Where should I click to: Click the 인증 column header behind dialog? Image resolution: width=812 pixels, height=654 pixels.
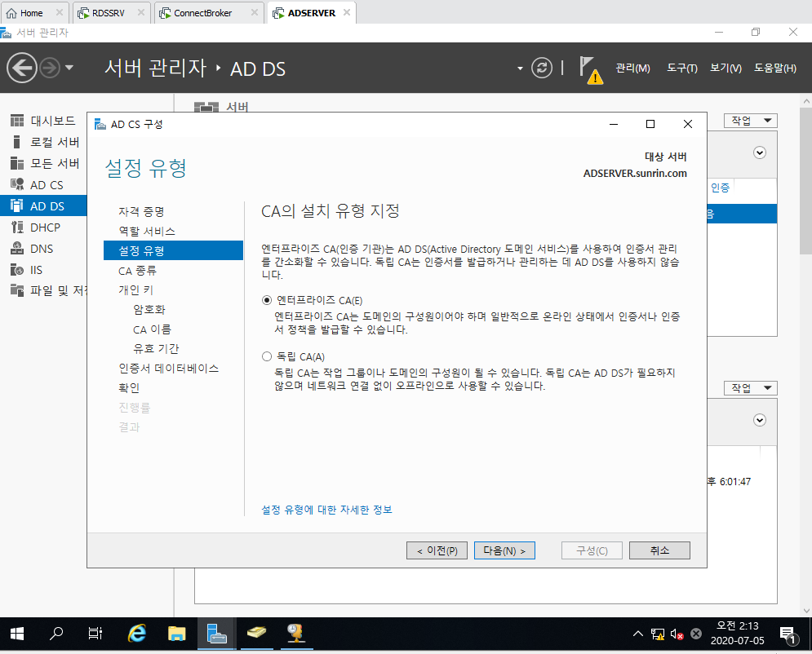(x=720, y=188)
